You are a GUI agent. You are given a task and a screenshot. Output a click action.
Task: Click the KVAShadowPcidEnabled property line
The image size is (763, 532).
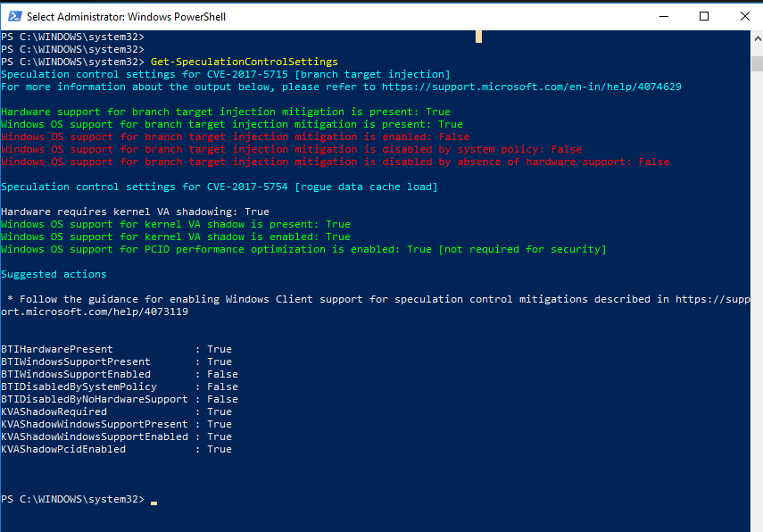tap(116, 449)
